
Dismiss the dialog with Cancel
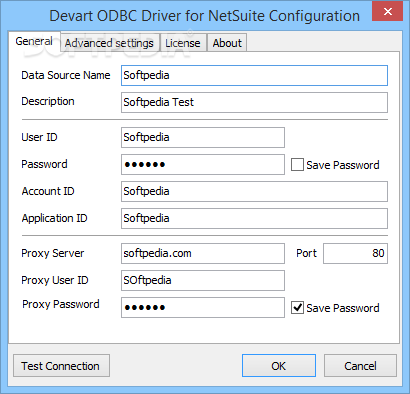(x=360, y=366)
